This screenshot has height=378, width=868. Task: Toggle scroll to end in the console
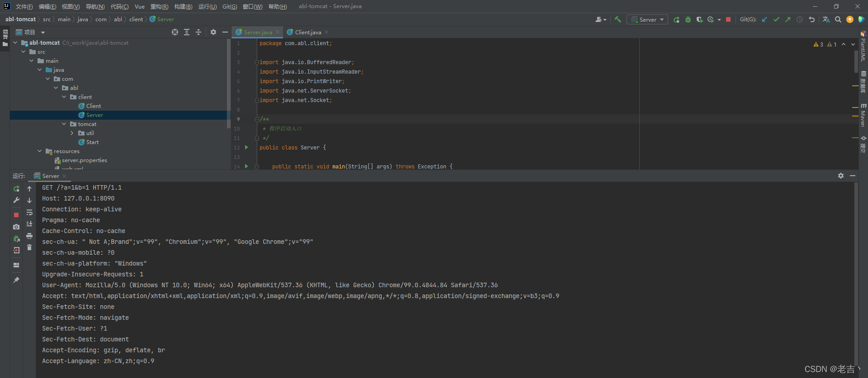pyautogui.click(x=29, y=224)
